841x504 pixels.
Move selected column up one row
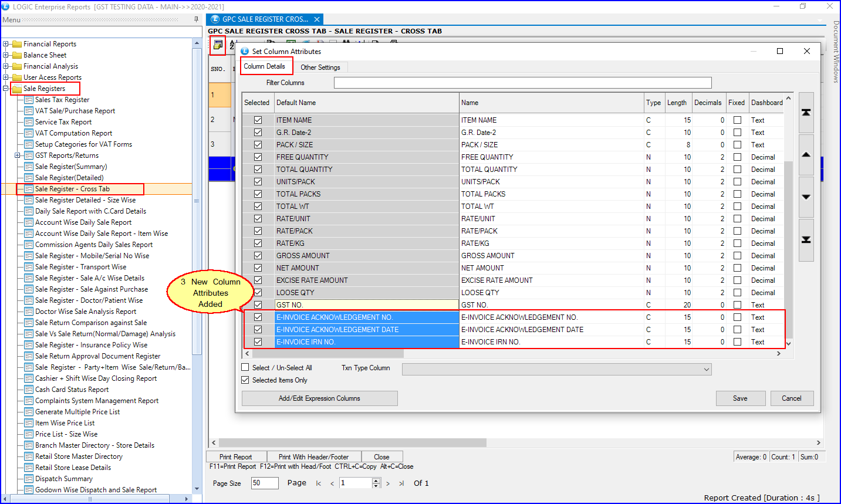click(806, 155)
